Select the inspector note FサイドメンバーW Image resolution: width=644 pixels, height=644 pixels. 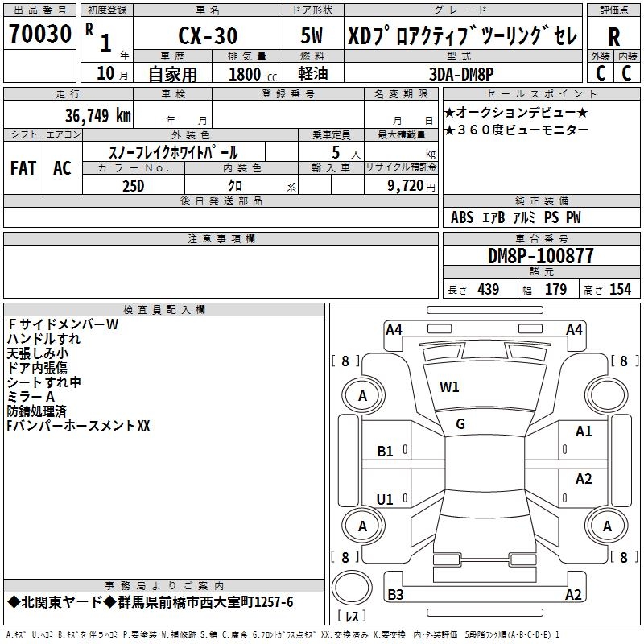point(63,324)
